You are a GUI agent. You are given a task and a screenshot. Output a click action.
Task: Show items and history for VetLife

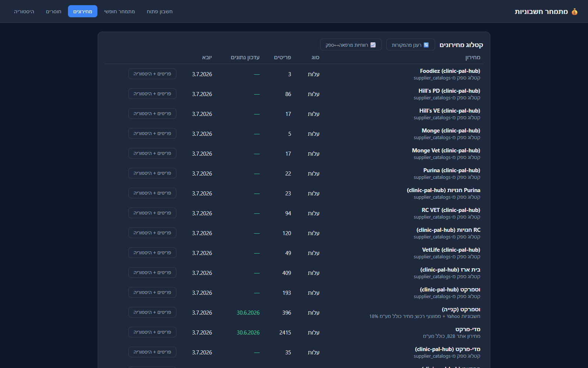[152, 253]
